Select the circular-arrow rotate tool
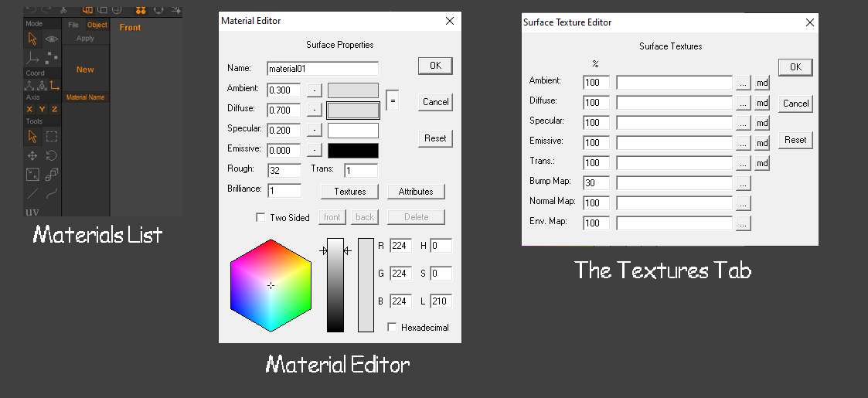The height and width of the screenshot is (398, 868). pos(52,155)
